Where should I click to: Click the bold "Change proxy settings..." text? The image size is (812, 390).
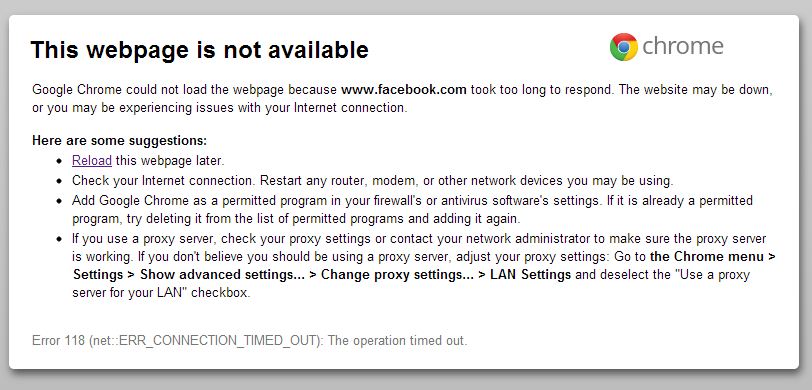click(x=397, y=275)
